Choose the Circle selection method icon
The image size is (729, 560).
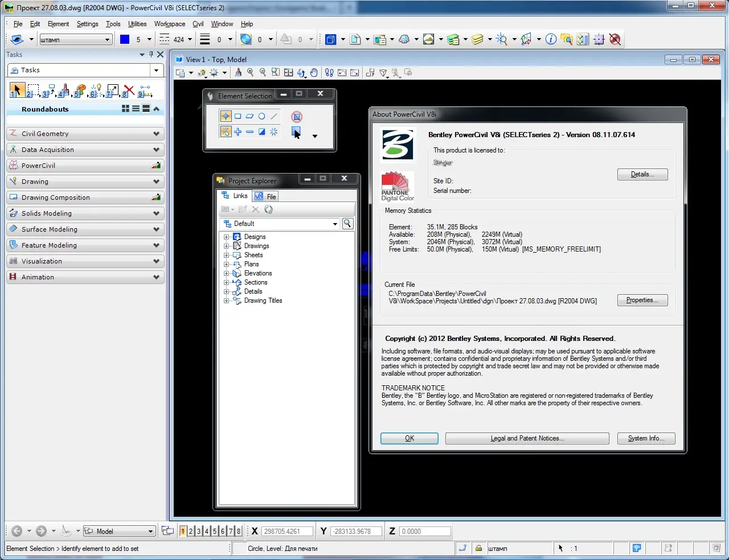click(x=262, y=116)
